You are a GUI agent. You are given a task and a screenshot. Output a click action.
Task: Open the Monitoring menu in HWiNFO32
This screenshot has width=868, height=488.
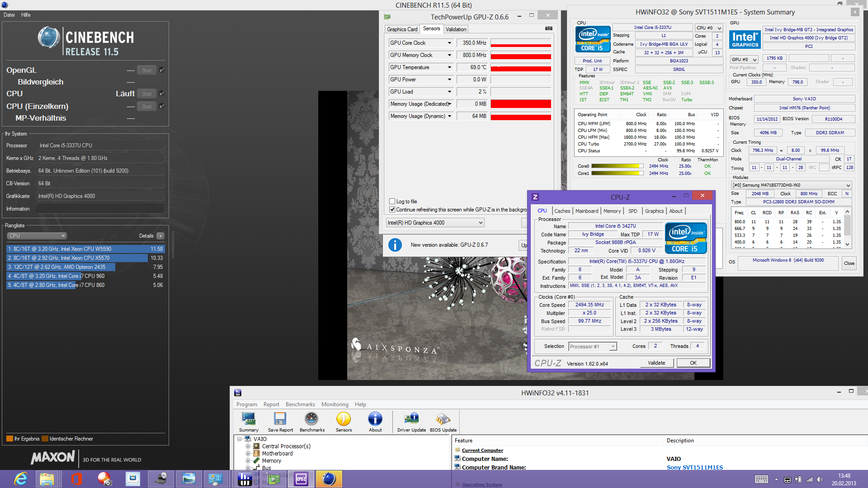(335, 404)
